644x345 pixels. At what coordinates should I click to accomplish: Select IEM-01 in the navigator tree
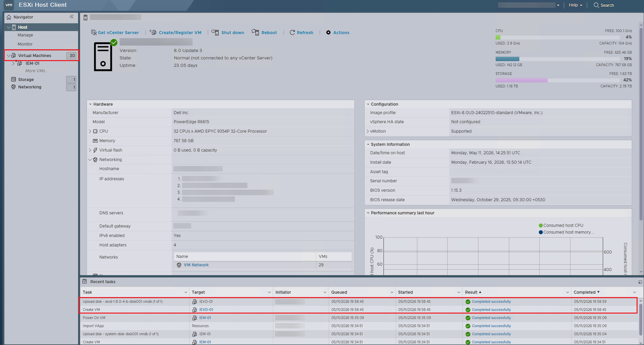(x=32, y=63)
